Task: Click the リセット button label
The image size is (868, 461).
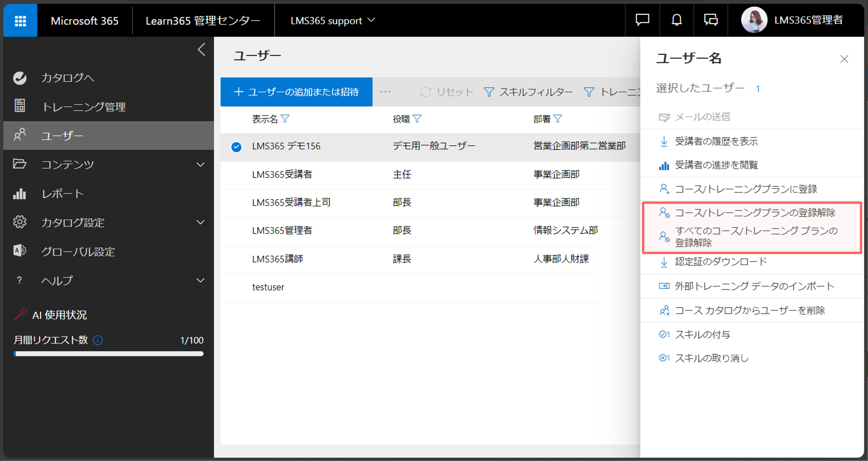Action: point(455,92)
